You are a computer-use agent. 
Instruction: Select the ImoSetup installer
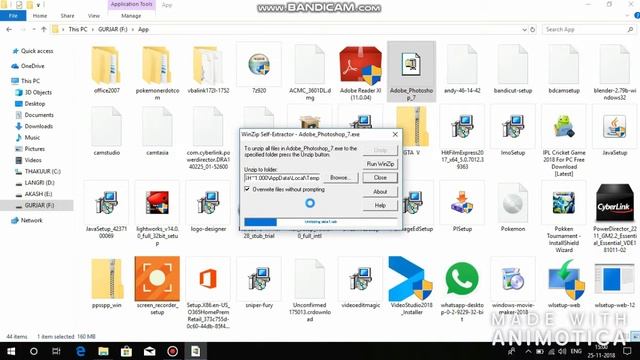pos(513,131)
